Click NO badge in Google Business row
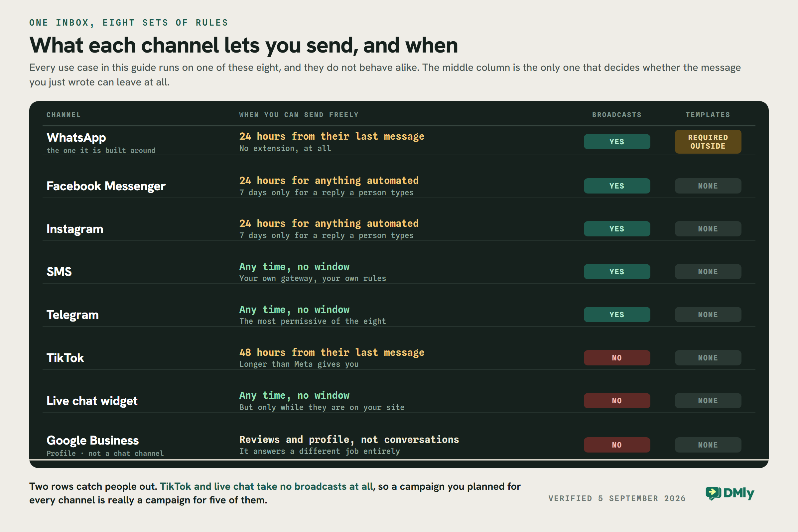This screenshot has width=798, height=532. [617, 445]
